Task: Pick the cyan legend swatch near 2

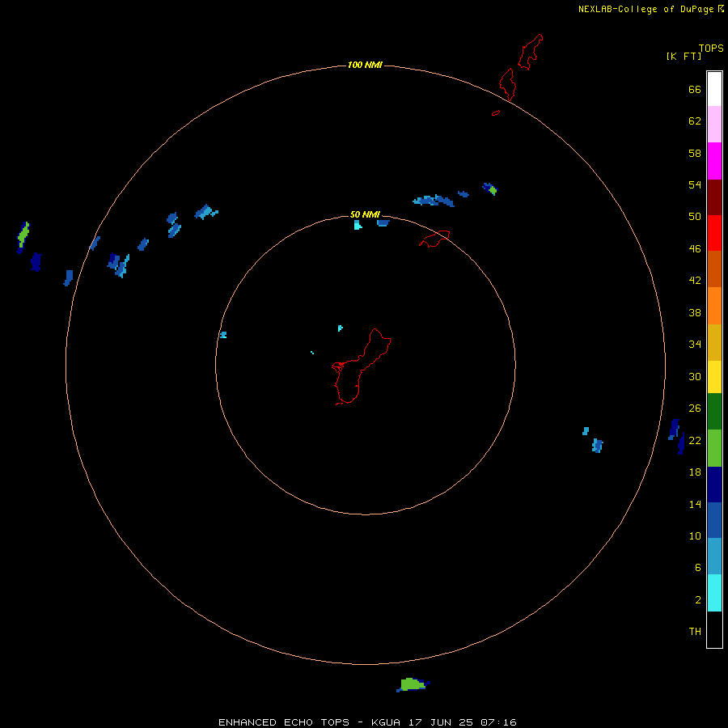Action: (714, 593)
